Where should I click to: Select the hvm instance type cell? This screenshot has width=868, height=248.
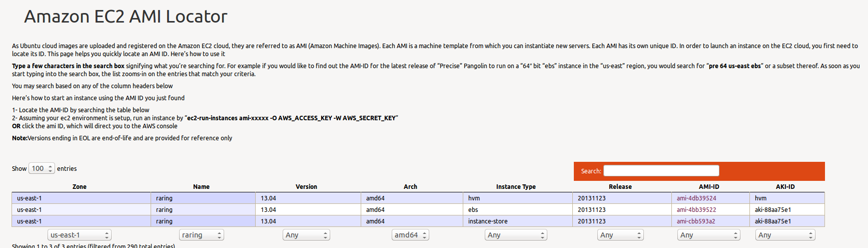517,198
